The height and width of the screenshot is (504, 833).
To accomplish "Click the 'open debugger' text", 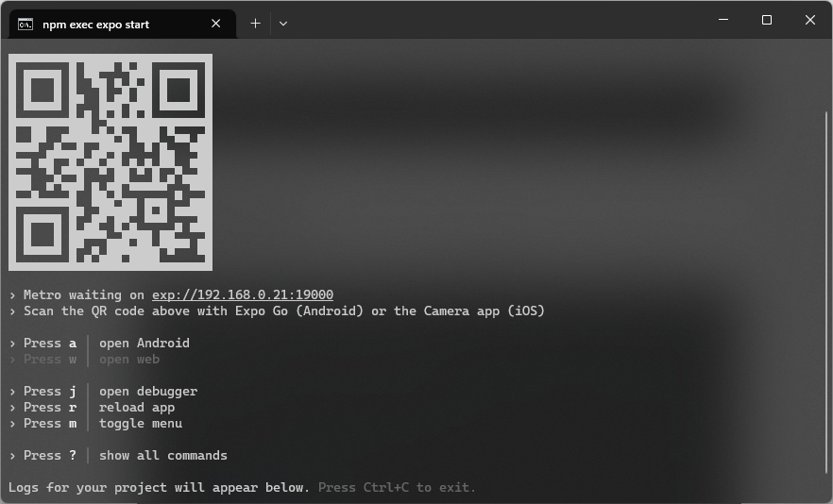I will click(x=148, y=392).
